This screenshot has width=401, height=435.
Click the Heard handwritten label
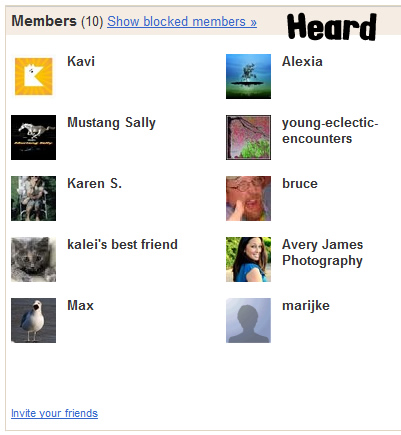tap(332, 27)
